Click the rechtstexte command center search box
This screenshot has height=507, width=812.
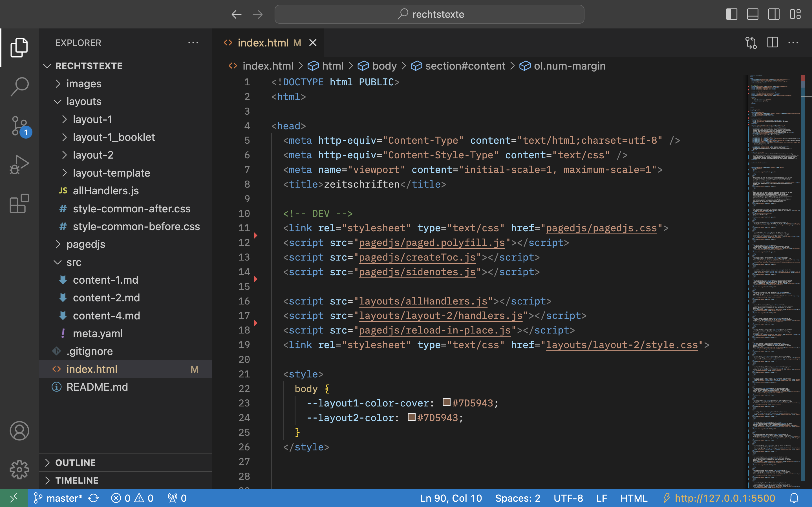click(429, 14)
